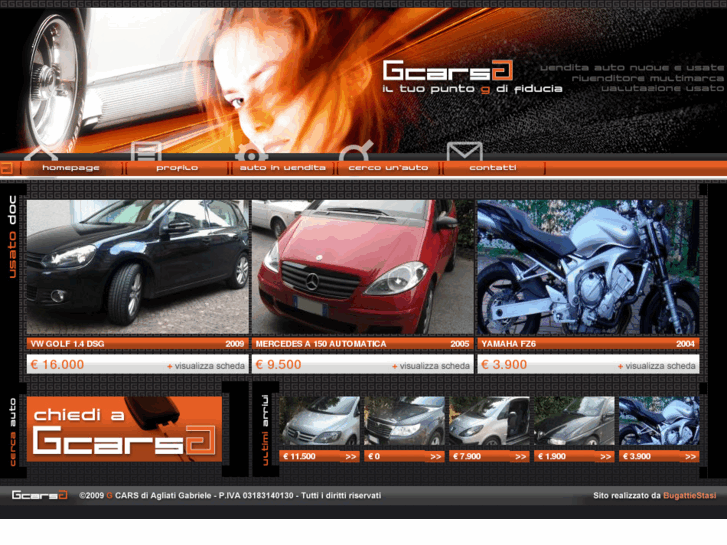Screen dimensions: 727x545
Task: Click the € 16.000 price
Action: (57, 365)
